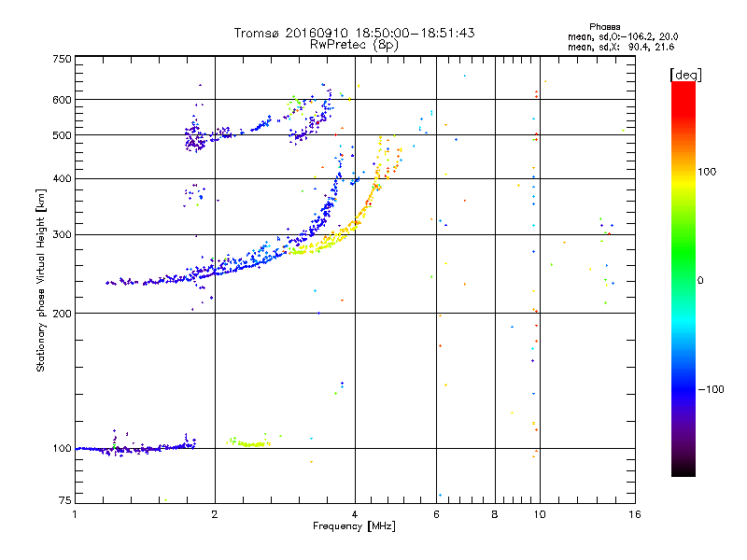Click the x-axis label '1'
The width and height of the screenshot is (747, 560).
[75, 514]
